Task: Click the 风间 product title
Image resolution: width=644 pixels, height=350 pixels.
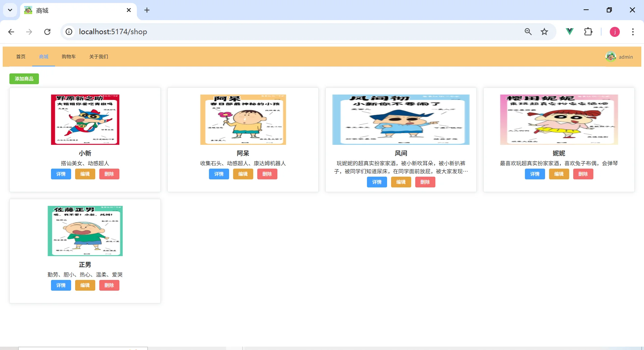Action: (401, 154)
